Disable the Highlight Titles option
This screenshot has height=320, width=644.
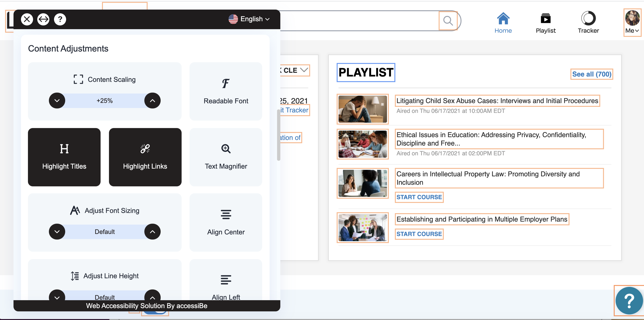click(64, 157)
